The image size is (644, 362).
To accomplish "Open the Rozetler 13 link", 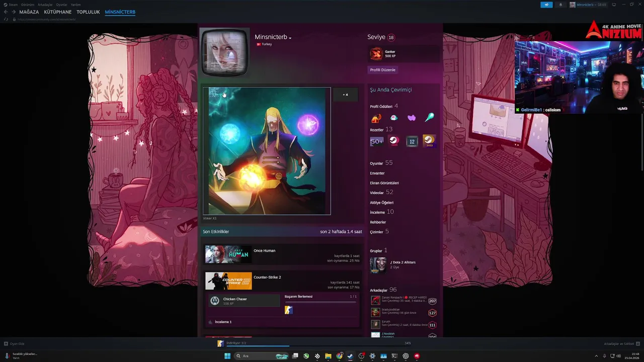I will coord(381,130).
